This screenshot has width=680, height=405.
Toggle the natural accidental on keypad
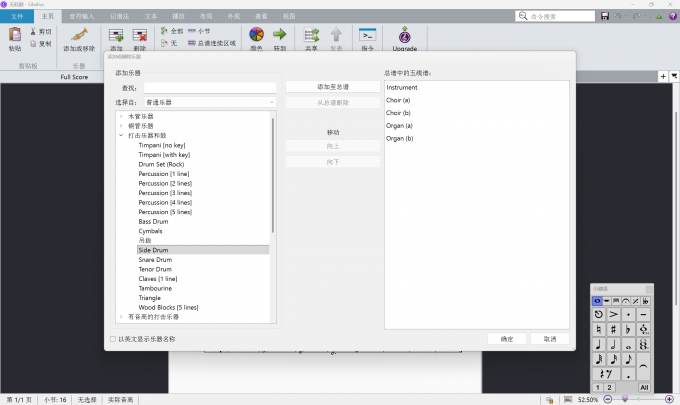[598, 329]
